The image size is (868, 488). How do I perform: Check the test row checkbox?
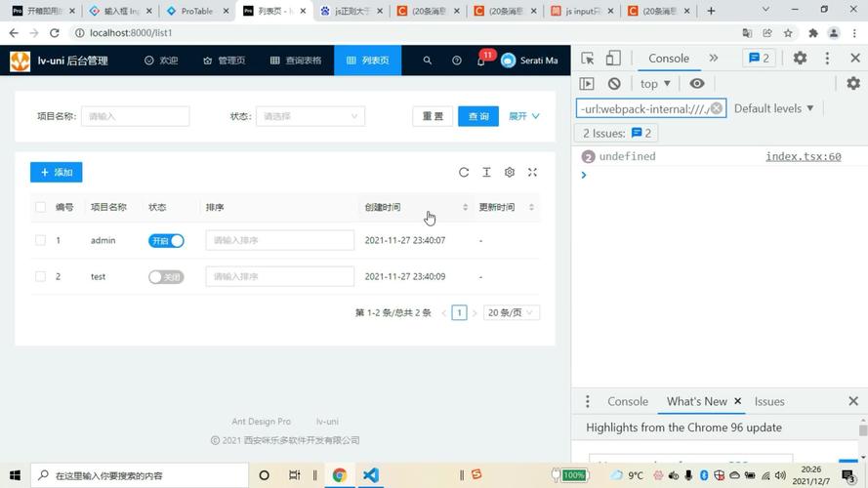pyautogui.click(x=40, y=276)
